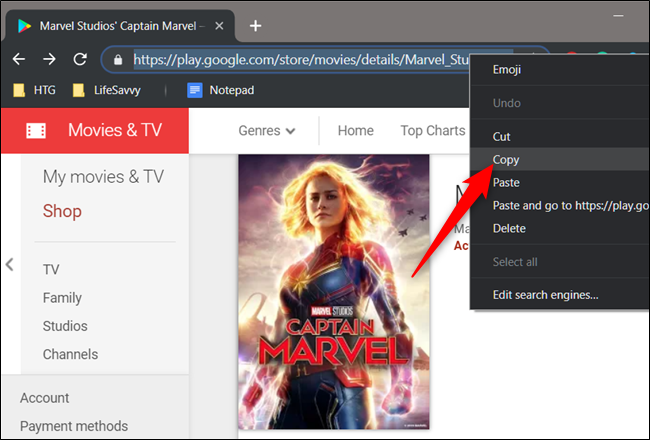Open Account settings link
650x440 pixels.
click(x=44, y=398)
